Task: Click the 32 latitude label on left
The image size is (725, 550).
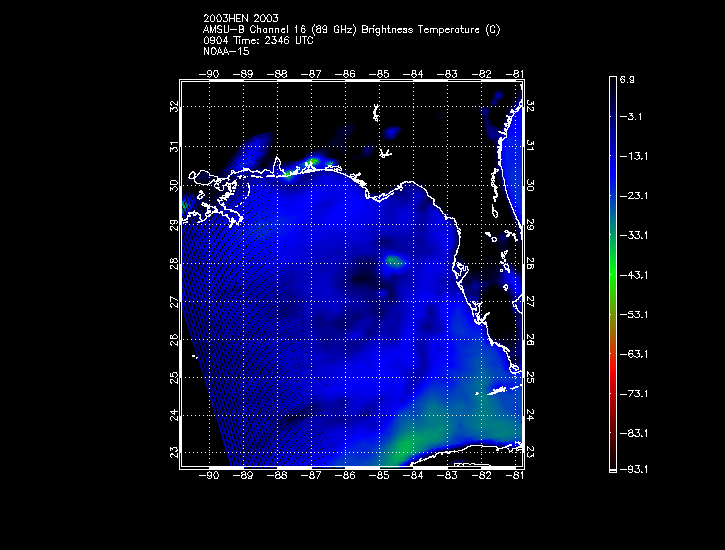Action: [x=174, y=107]
